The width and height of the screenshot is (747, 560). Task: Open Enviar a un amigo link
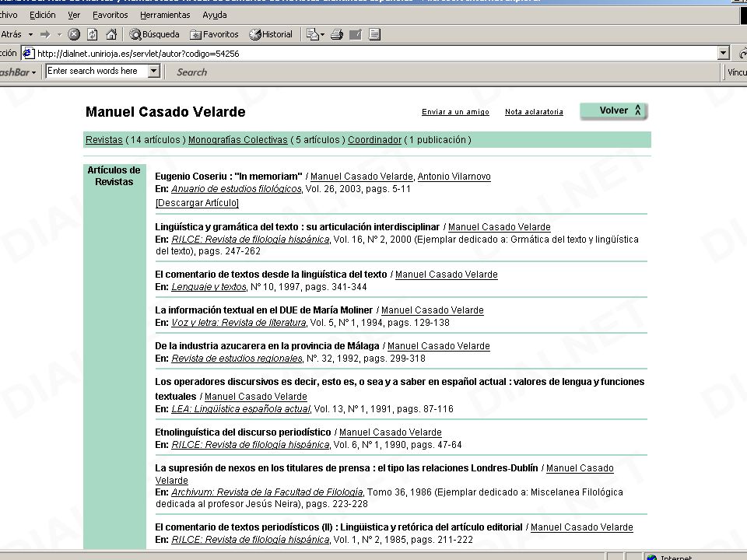(x=455, y=112)
